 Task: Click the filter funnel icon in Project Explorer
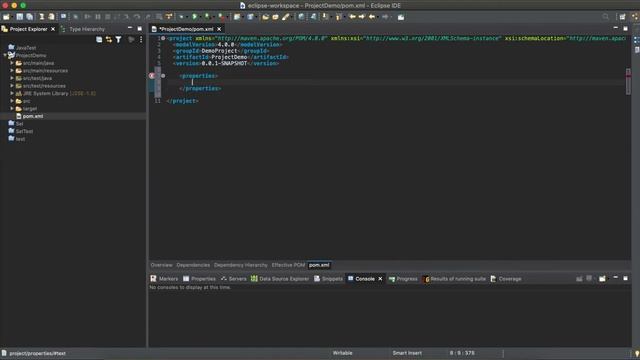[x=118, y=39]
